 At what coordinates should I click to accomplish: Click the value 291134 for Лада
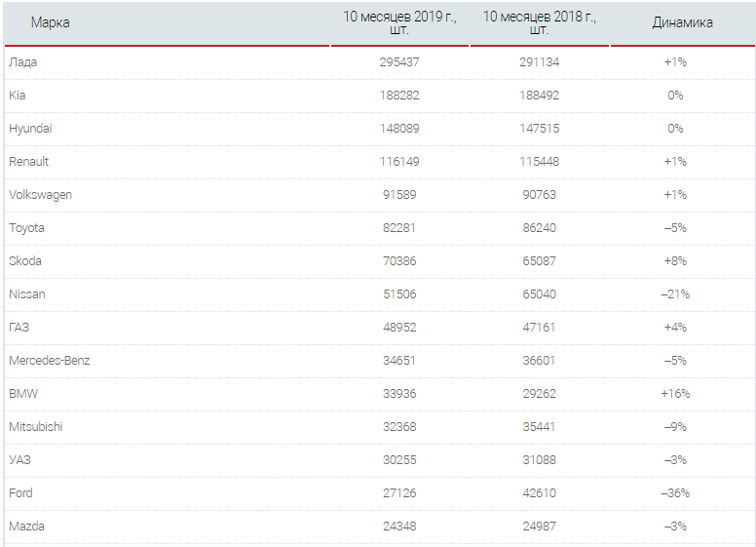(539, 62)
